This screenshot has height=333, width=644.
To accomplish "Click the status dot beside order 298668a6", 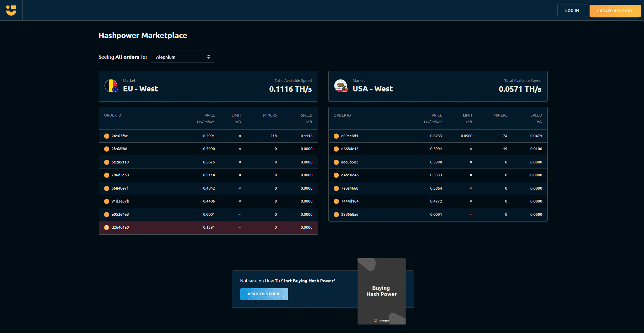I will pyautogui.click(x=336, y=214).
